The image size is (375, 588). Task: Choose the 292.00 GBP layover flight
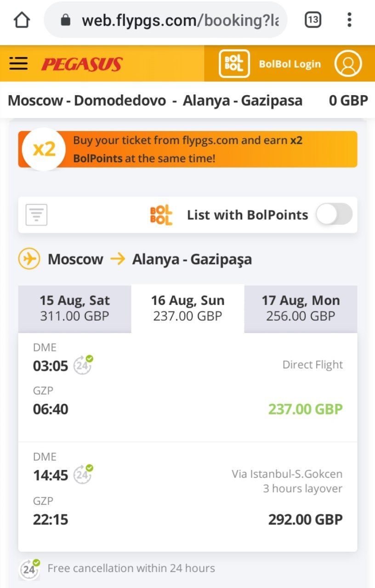coord(187,497)
